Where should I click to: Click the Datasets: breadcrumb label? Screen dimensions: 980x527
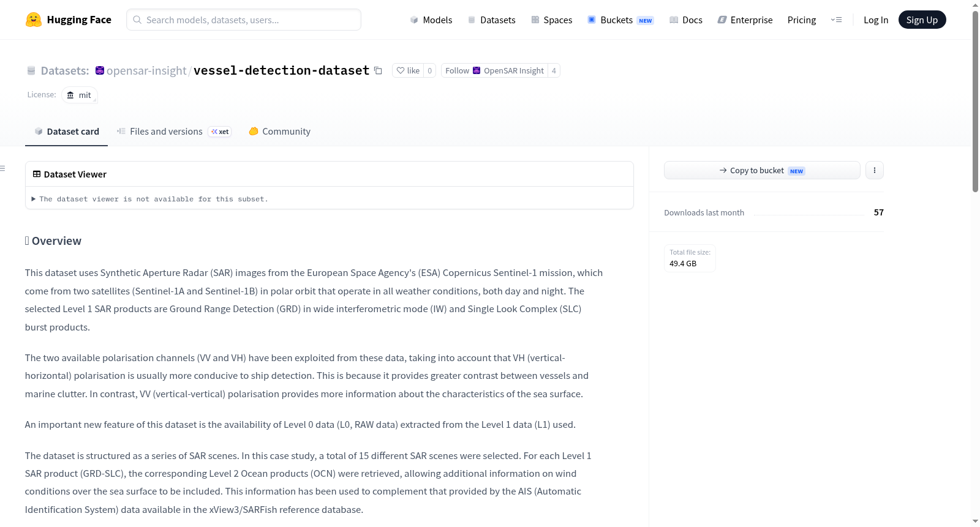(x=65, y=70)
